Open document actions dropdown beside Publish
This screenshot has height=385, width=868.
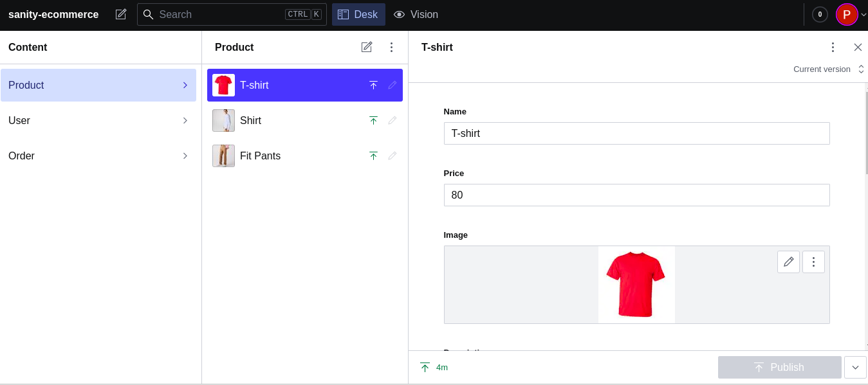coord(855,367)
